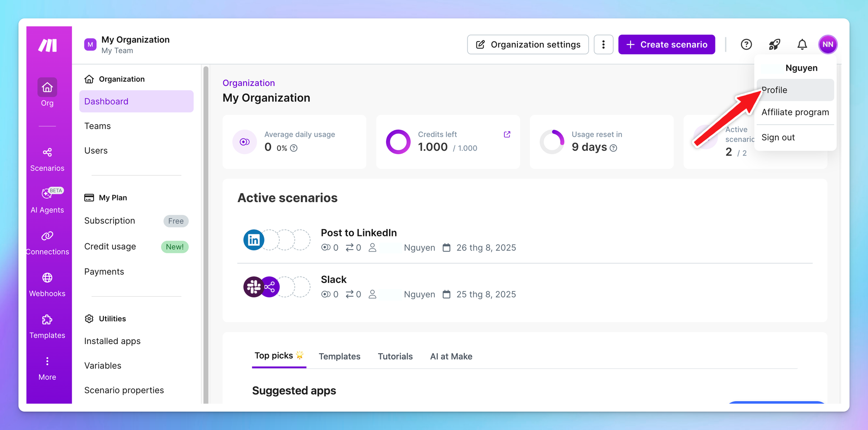Open the external link for Credits left

coord(507,134)
